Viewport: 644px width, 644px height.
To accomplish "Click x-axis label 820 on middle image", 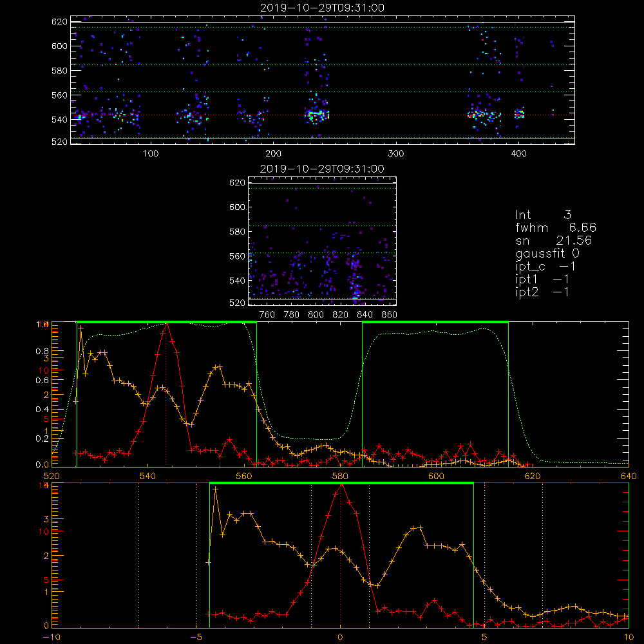I will pos(341,315).
